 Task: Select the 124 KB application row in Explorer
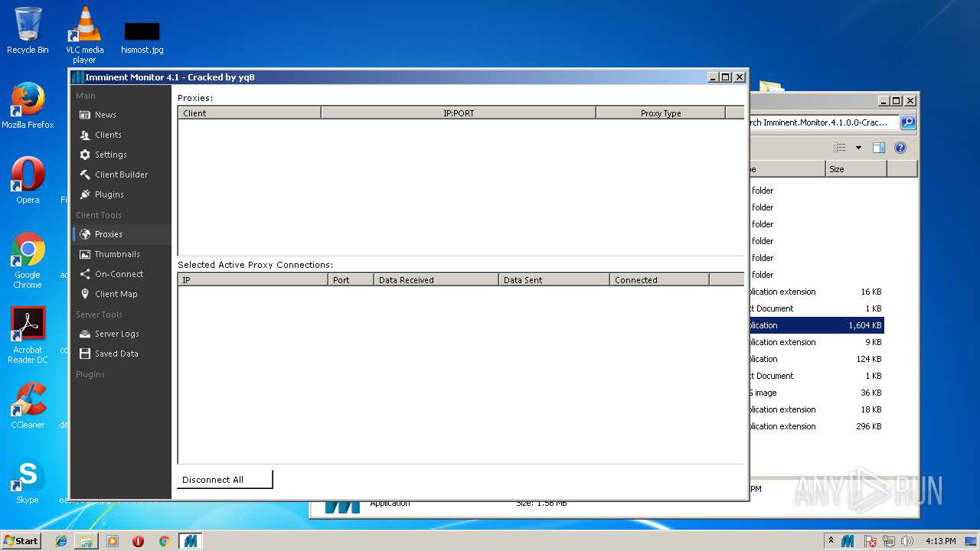[x=817, y=359]
